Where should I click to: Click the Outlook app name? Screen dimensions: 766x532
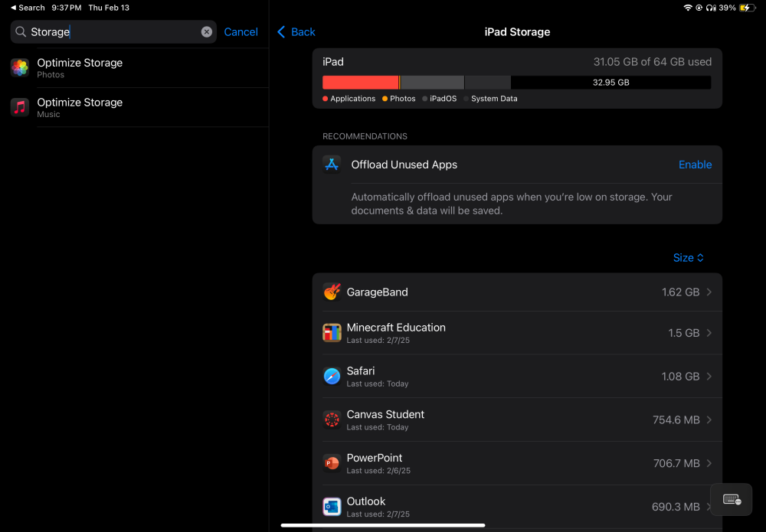[x=366, y=501]
